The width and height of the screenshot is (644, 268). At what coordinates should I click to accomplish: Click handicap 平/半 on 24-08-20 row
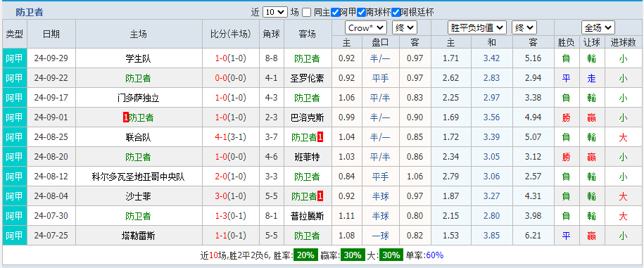[380, 157]
